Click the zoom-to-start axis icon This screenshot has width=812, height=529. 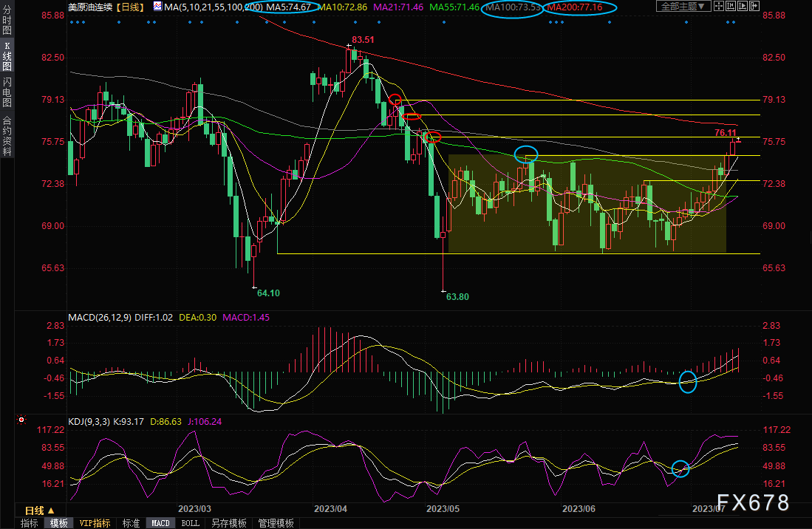[731, 6]
